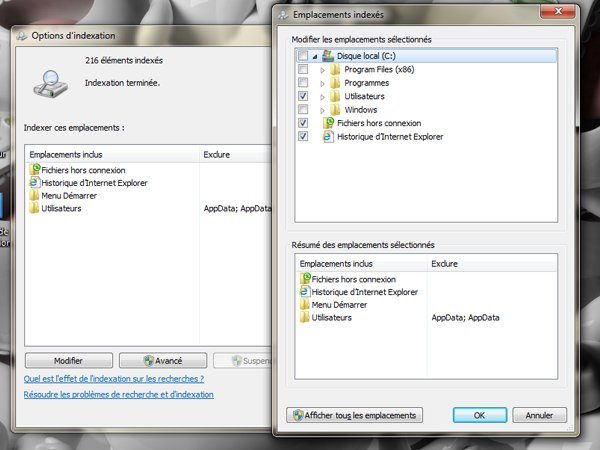The width and height of the screenshot is (600, 450).
Task: Click Emplacements inclus header in Options d'indexation
Action: tap(112, 155)
